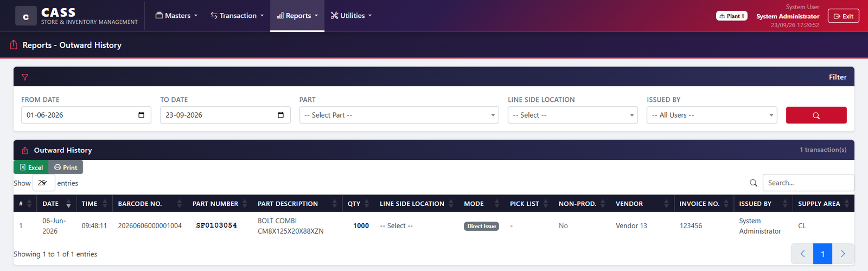Sort table by Line Side Location column

(416, 203)
